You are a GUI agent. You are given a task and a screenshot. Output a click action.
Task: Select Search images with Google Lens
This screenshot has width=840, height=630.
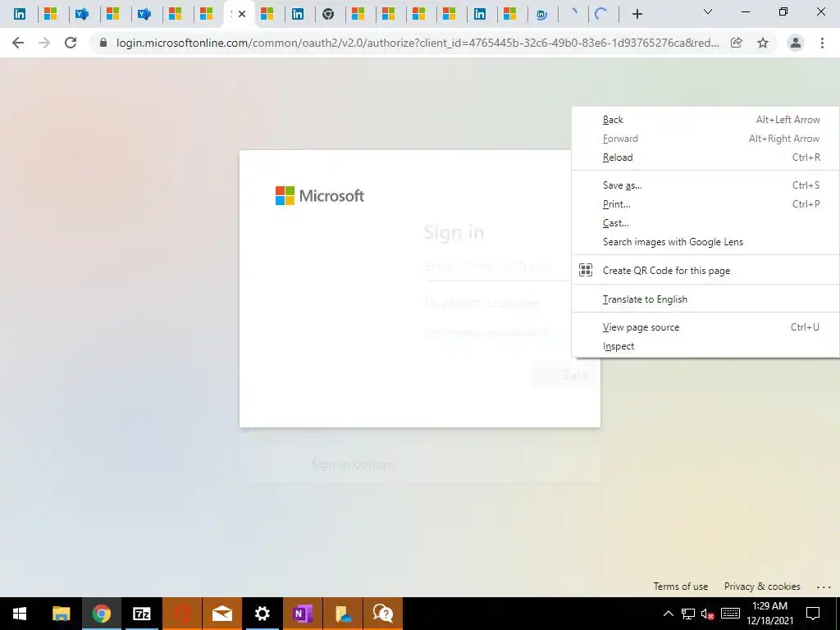(x=705, y=242)
